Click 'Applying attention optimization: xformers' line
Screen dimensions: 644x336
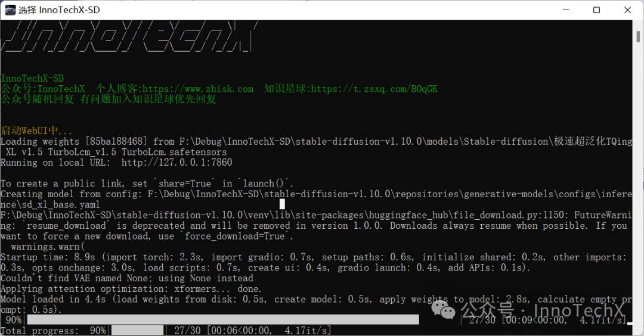(131, 289)
